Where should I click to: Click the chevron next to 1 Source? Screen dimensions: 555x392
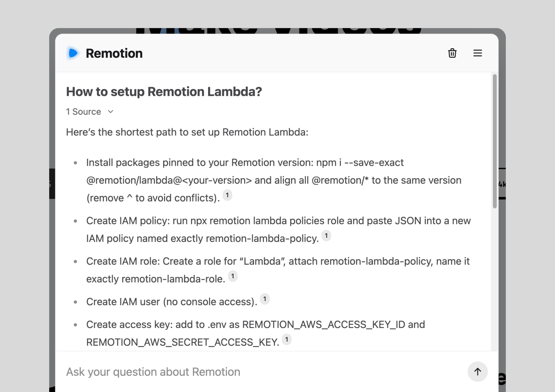pos(111,112)
